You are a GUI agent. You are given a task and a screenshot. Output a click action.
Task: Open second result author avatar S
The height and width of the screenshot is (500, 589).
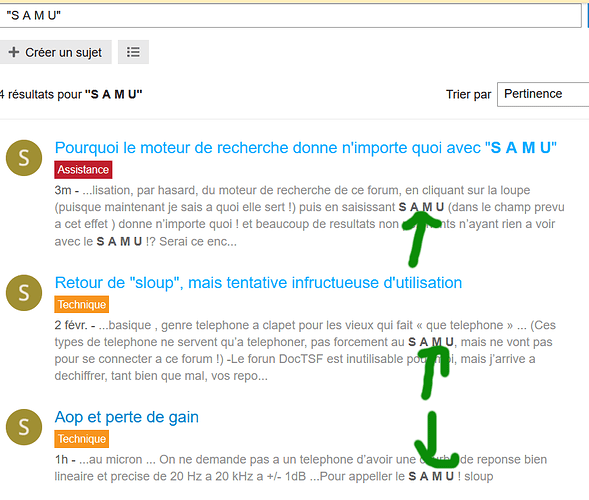coord(24,293)
